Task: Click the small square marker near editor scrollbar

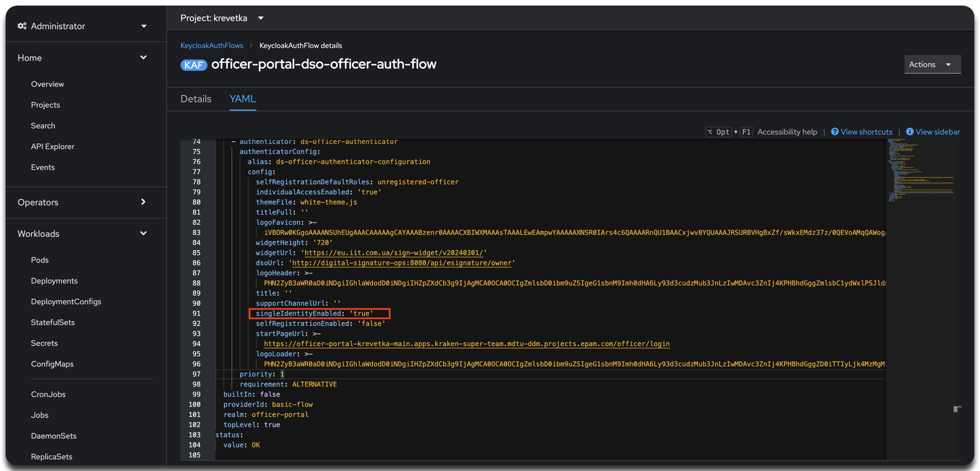Action: pos(957,409)
